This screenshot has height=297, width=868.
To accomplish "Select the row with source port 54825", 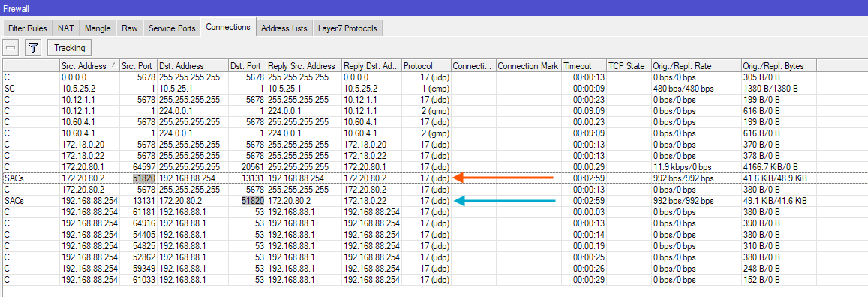I will [410, 245].
